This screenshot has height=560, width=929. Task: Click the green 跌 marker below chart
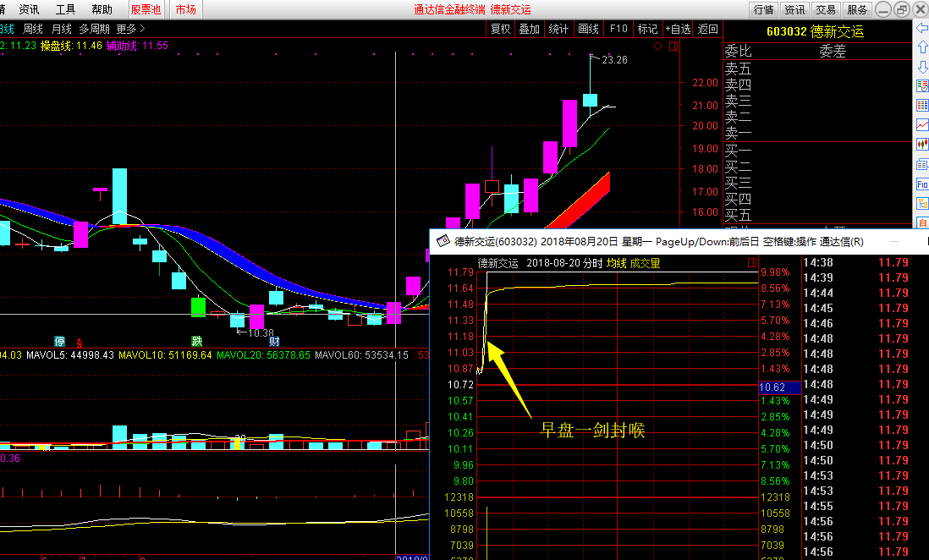196,342
